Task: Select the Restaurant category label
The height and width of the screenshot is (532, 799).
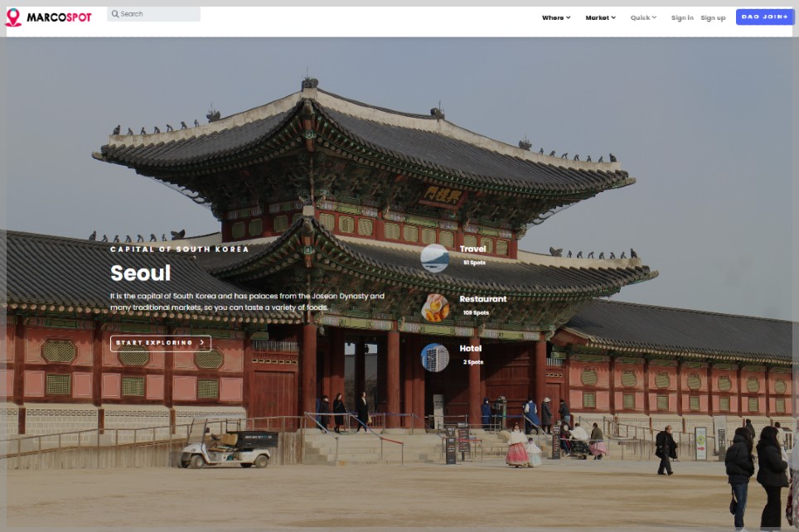Action: pyautogui.click(x=483, y=299)
